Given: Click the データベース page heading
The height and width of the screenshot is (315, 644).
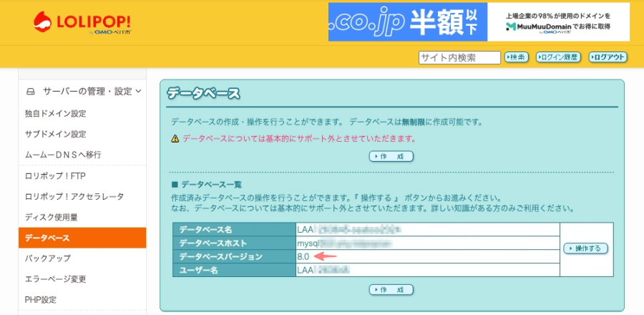Looking at the screenshot, I should pos(203,94).
